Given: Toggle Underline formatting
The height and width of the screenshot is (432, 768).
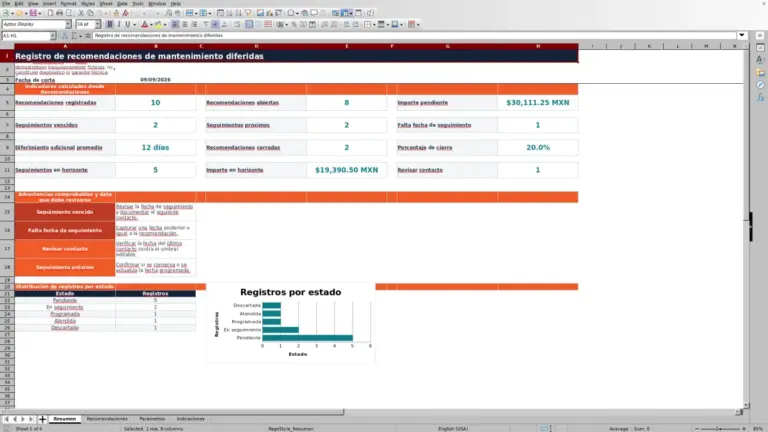Looking at the screenshot, I should tap(127, 24).
